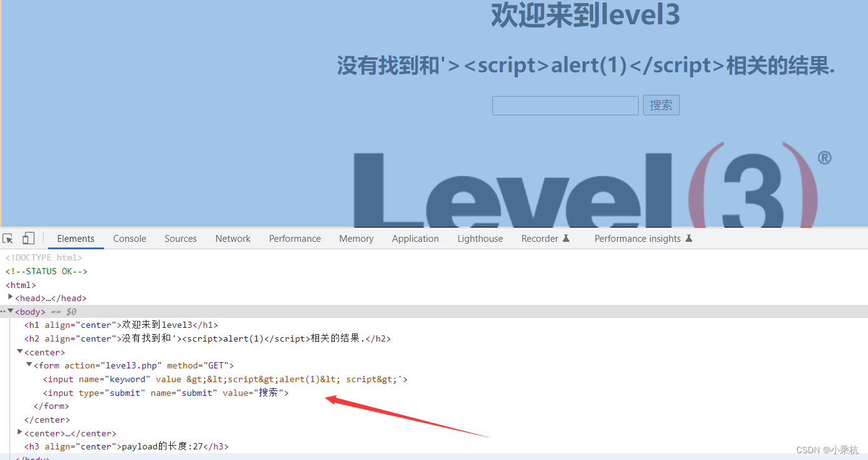This screenshot has height=460, width=868.
Task: Select the input name="keyword" node
Action: pyautogui.click(x=226, y=379)
